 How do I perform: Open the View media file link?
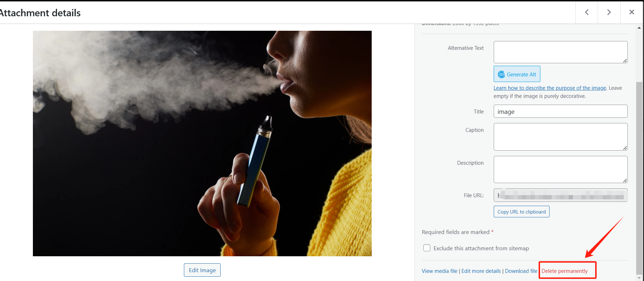pyautogui.click(x=440, y=271)
